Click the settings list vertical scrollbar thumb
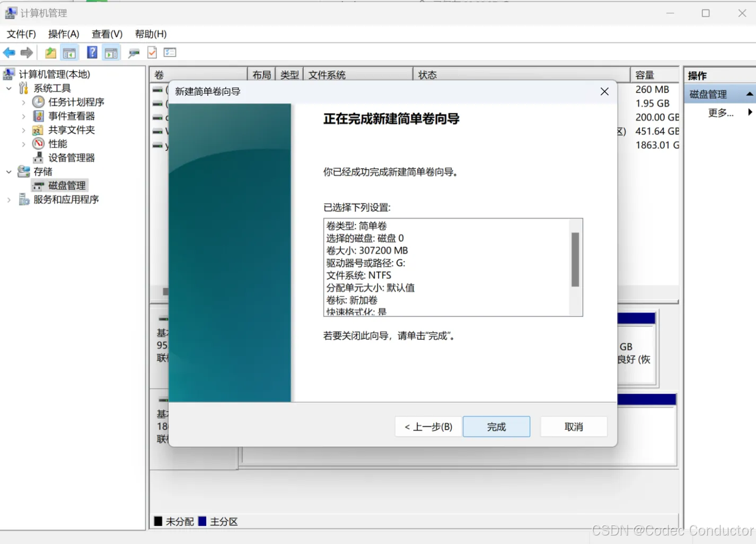The height and width of the screenshot is (544, 756). point(575,260)
